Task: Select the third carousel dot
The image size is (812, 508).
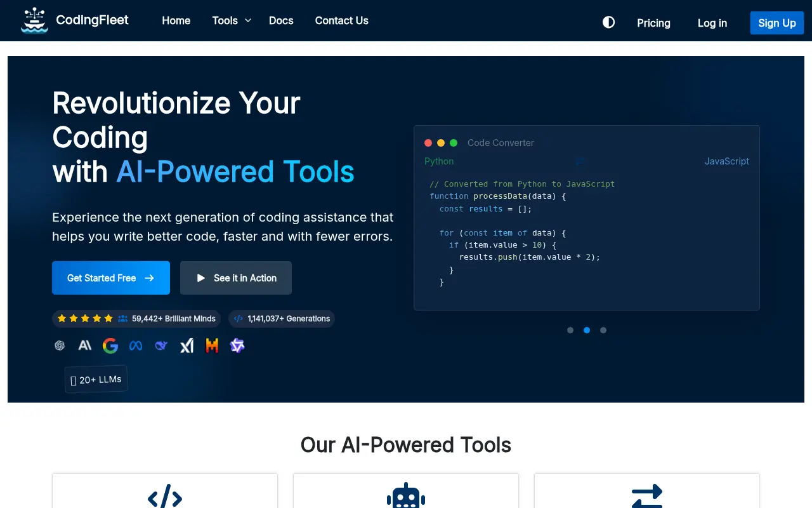Action: (x=603, y=330)
